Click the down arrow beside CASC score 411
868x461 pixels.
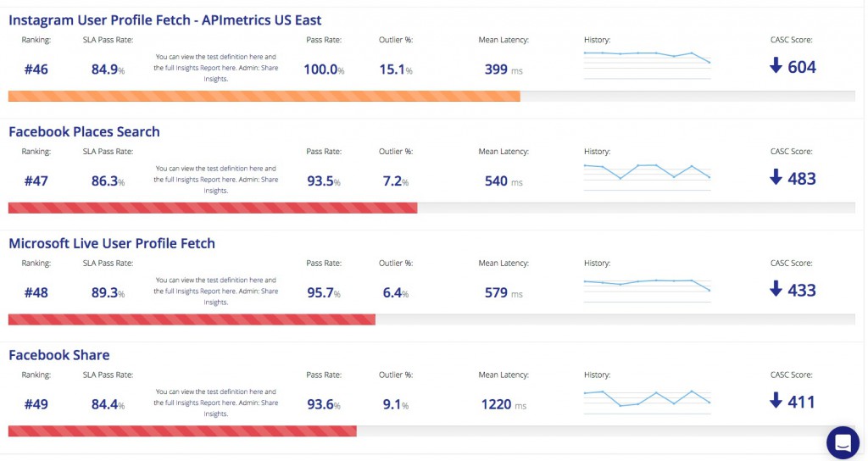pos(776,400)
